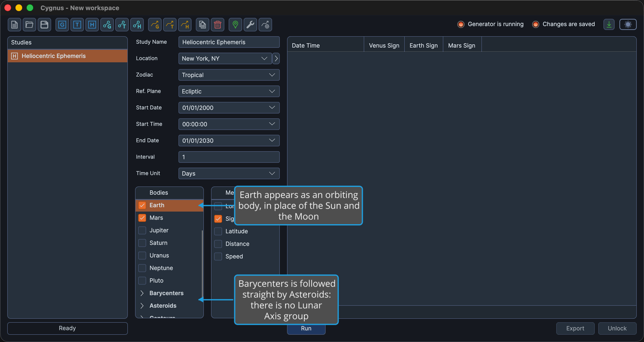Viewport: 644px width, 342px height.
Task: Enable the Neptune checkbox
Action: click(142, 268)
